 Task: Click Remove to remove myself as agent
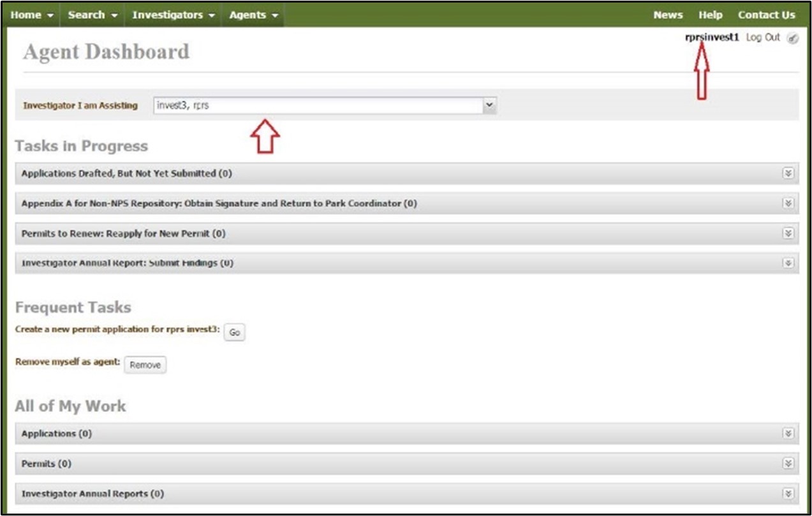[145, 365]
